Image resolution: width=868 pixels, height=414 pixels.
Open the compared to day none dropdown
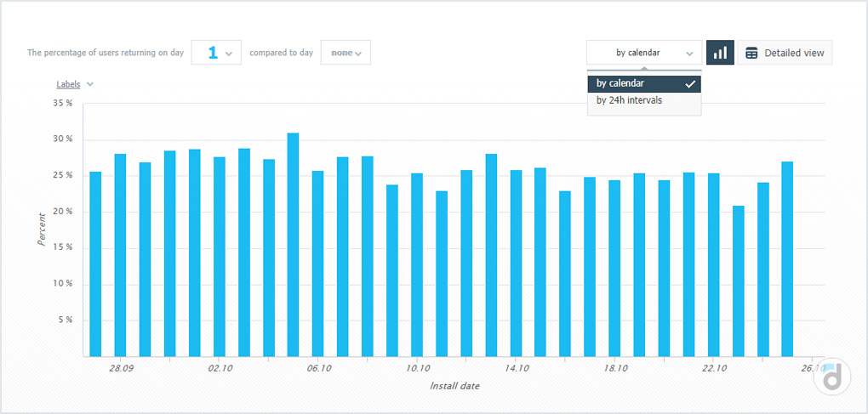pyautogui.click(x=345, y=53)
